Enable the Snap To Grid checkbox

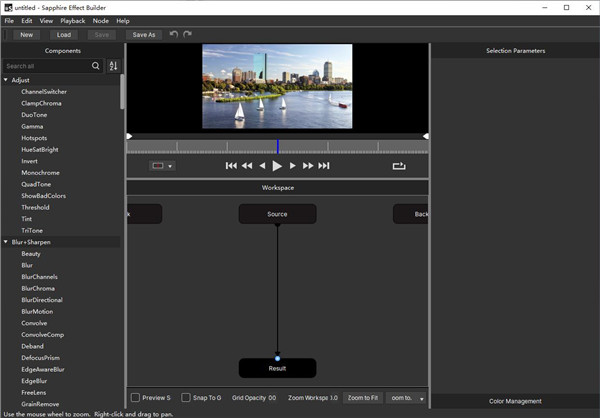186,398
